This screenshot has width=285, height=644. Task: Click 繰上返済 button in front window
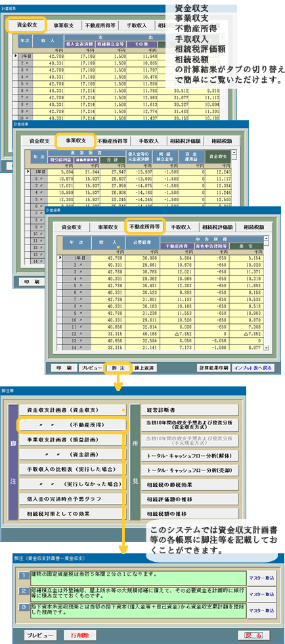point(144,368)
